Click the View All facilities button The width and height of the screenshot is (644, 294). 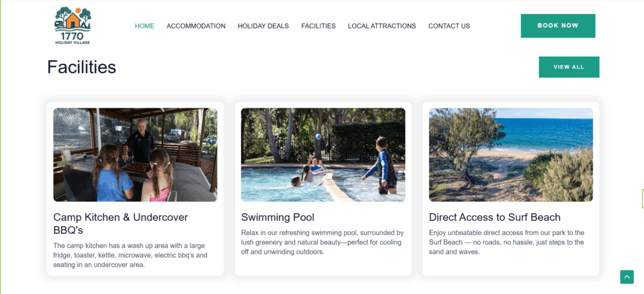point(569,67)
